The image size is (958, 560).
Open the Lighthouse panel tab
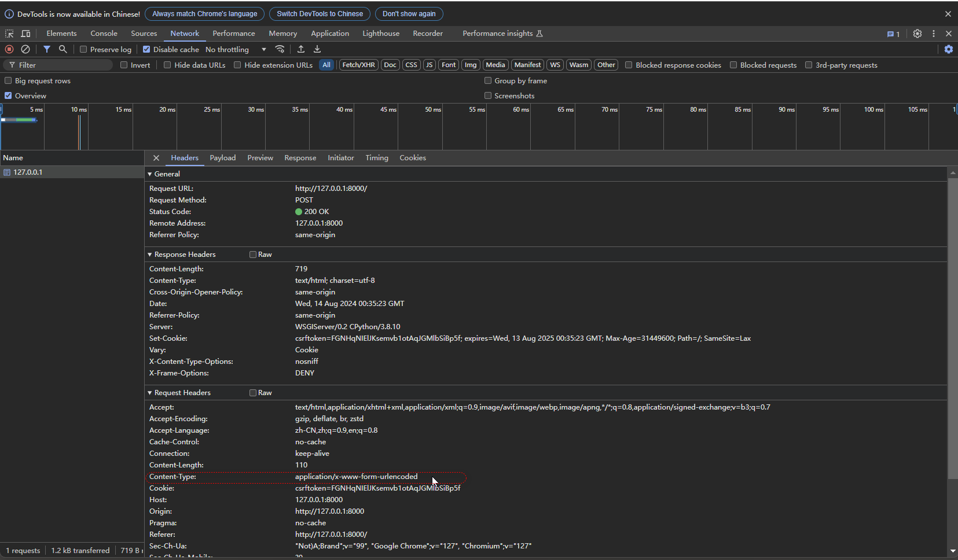point(381,34)
